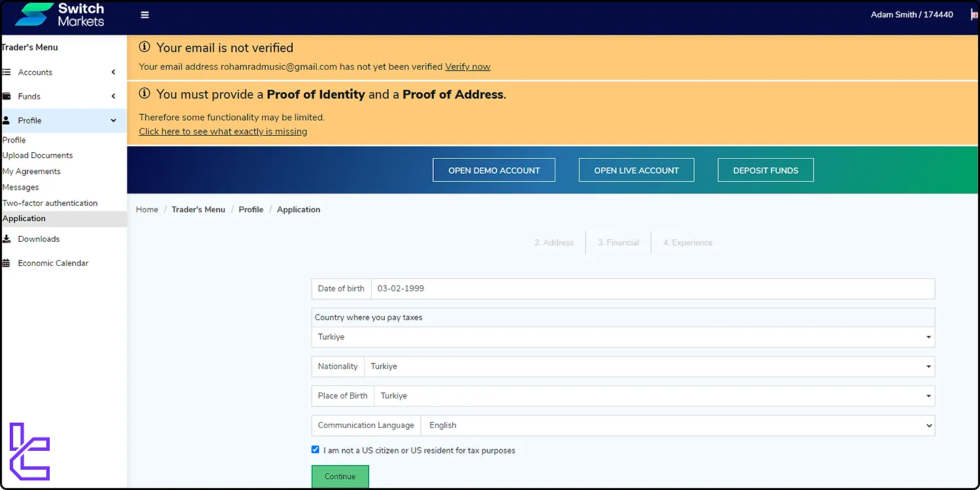Click the Accounts list icon

[x=7, y=73]
